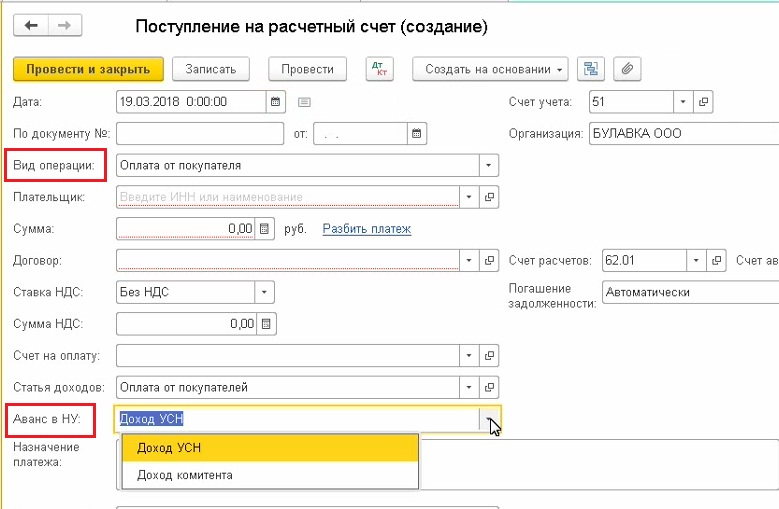Open the Счет расчетов 62.01 account card icon
Screen dimensions: 779x509
pos(716,261)
